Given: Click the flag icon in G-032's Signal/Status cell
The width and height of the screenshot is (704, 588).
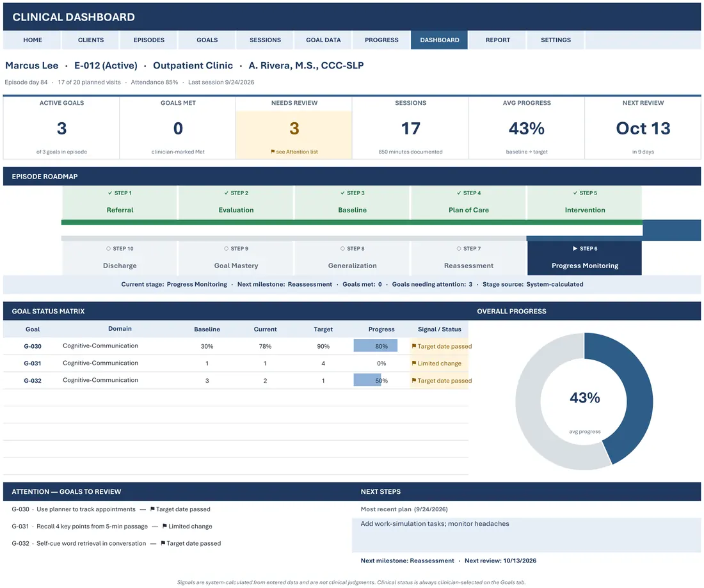Looking at the screenshot, I should click(414, 380).
